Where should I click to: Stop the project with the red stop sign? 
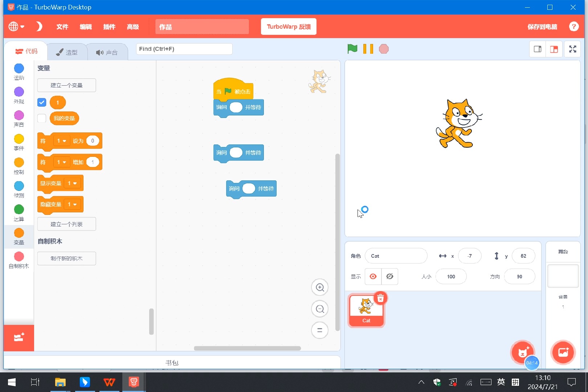pos(384,49)
